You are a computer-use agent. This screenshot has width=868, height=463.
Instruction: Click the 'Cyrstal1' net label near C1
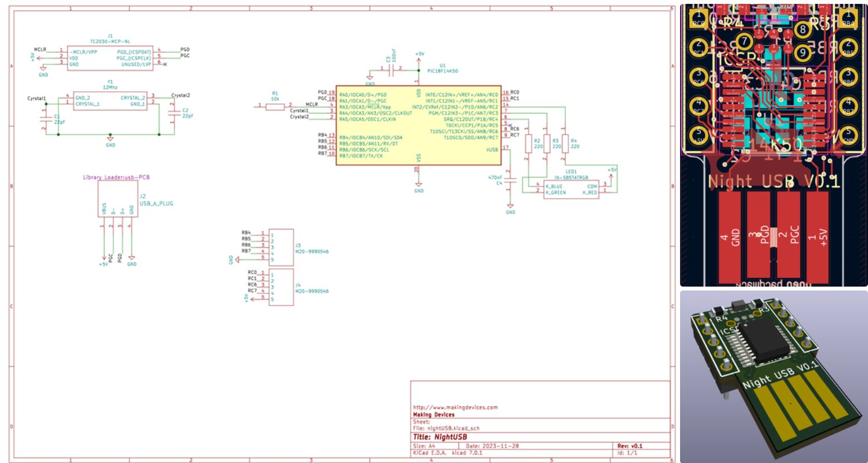point(37,98)
